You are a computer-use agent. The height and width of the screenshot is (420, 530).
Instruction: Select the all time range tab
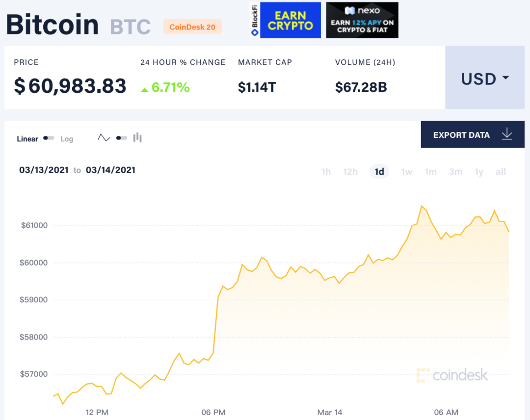click(x=501, y=172)
